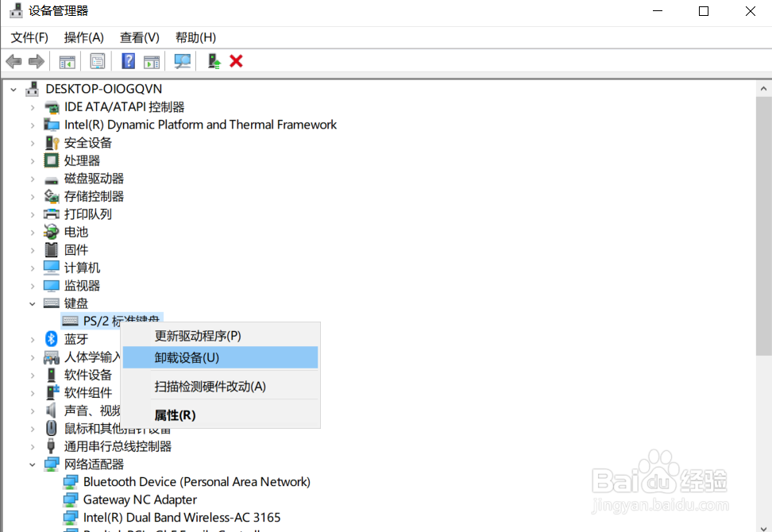Select the 电池 category label
Viewport: 772px width, 532px height.
tap(76, 232)
